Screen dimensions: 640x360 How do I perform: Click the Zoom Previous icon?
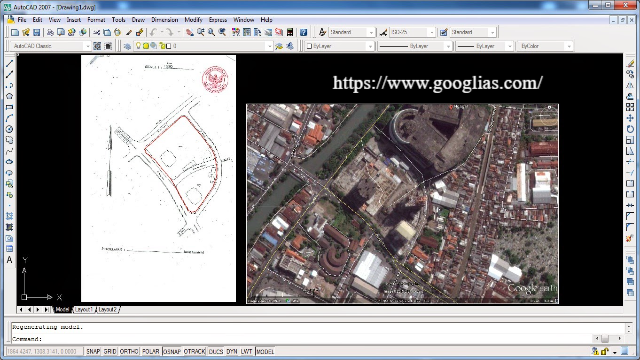click(222, 32)
